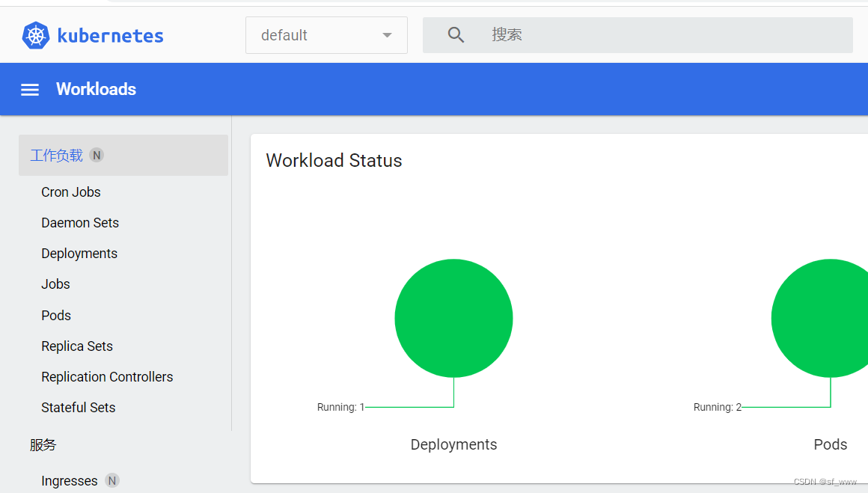Click the dropdown arrow of namespace selector
Viewport: 868px width, 493px height.
click(x=387, y=35)
